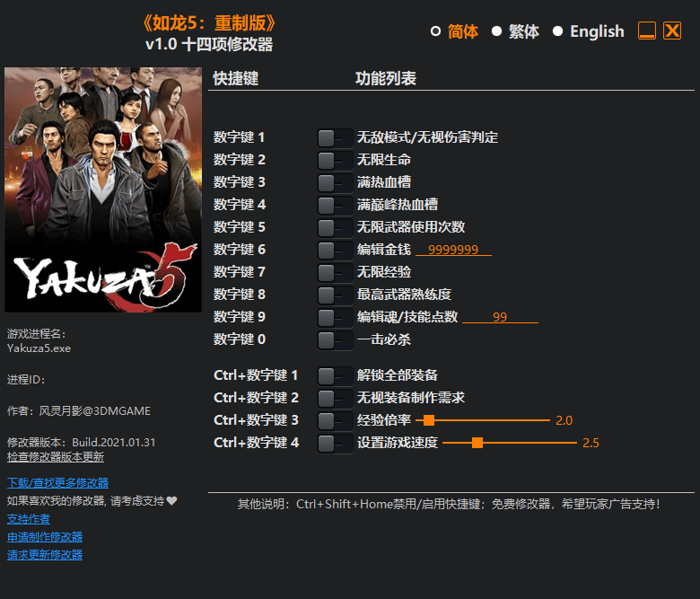Click the heart icon beside support text
This screenshot has height=599, width=700.
point(172,501)
